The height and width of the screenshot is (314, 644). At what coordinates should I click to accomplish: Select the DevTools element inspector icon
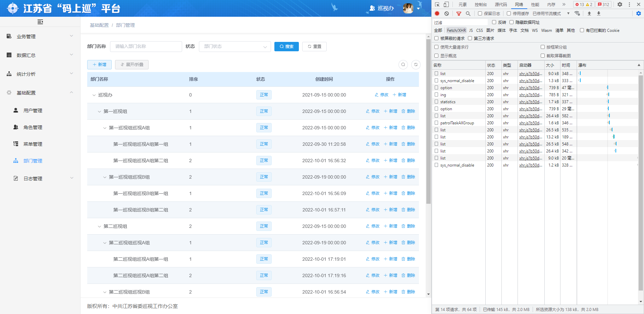437,4
